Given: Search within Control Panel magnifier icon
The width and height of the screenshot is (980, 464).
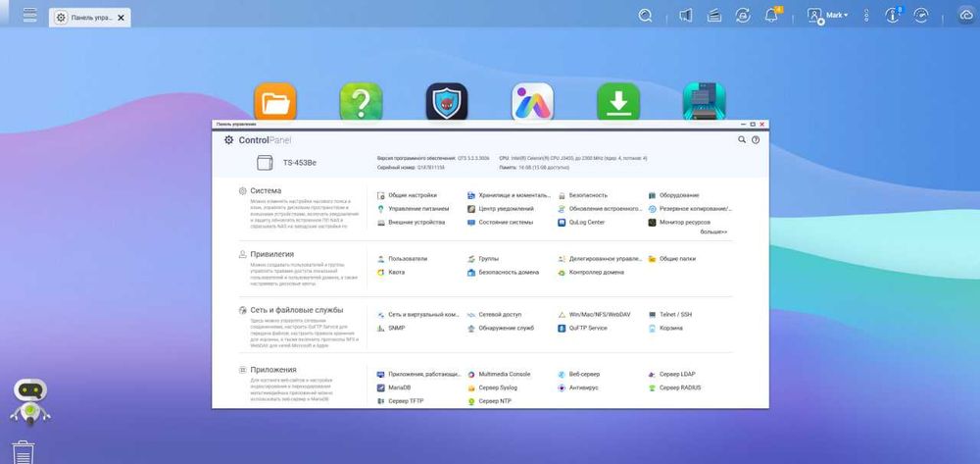Looking at the screenshot, I should tap(742, 140).
